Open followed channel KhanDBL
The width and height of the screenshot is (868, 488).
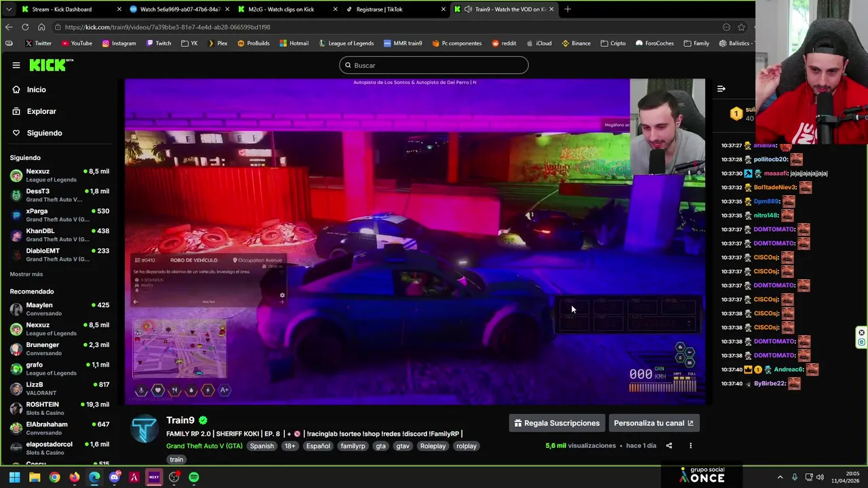point(60,235)
